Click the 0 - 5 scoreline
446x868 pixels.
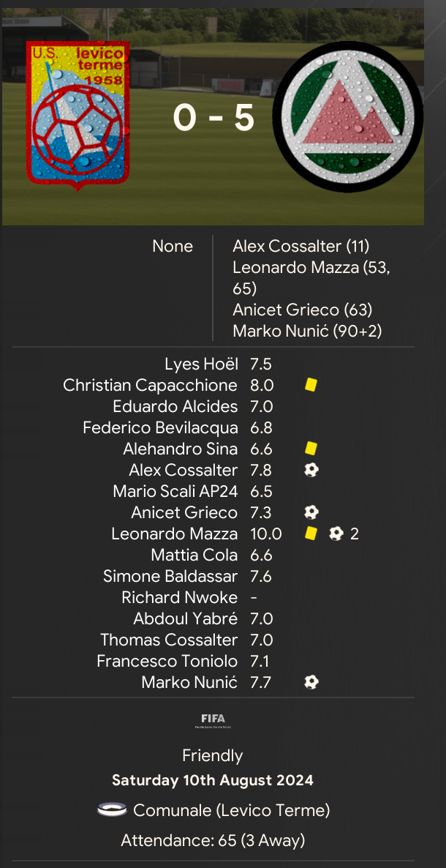213,118
